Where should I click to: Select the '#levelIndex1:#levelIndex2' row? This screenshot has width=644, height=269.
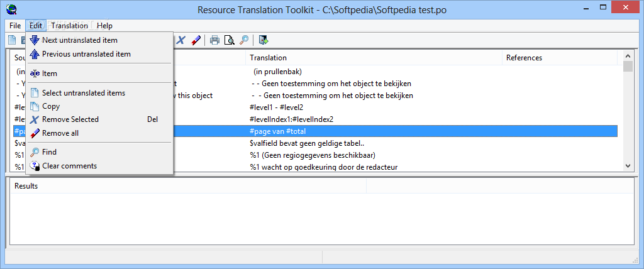tap(315, 119)
